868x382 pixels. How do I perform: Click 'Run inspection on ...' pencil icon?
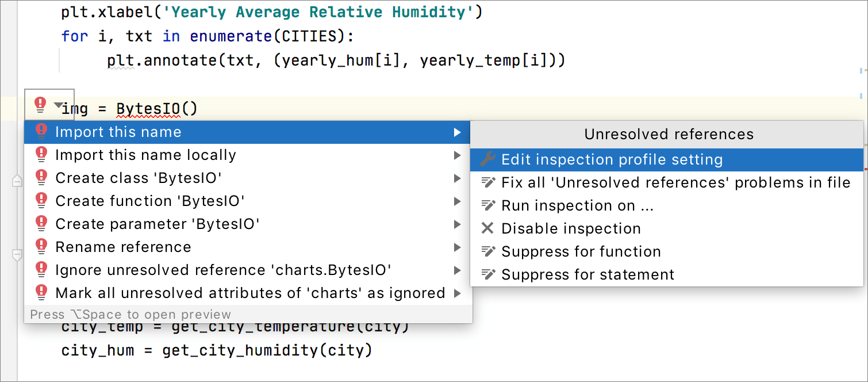[487, 205]
